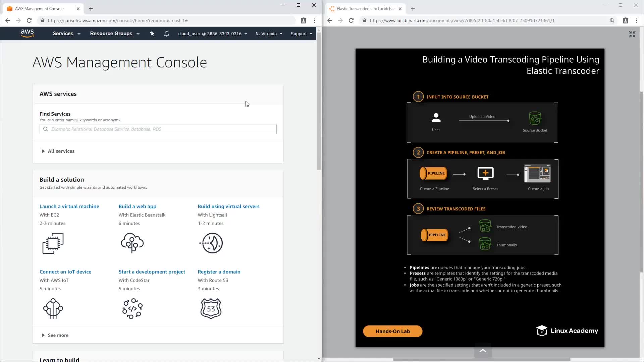This screenshot has width=644, height=362.
Task: Click the EC2 virtual machine chip icon
Action: (x=53, y=243)
